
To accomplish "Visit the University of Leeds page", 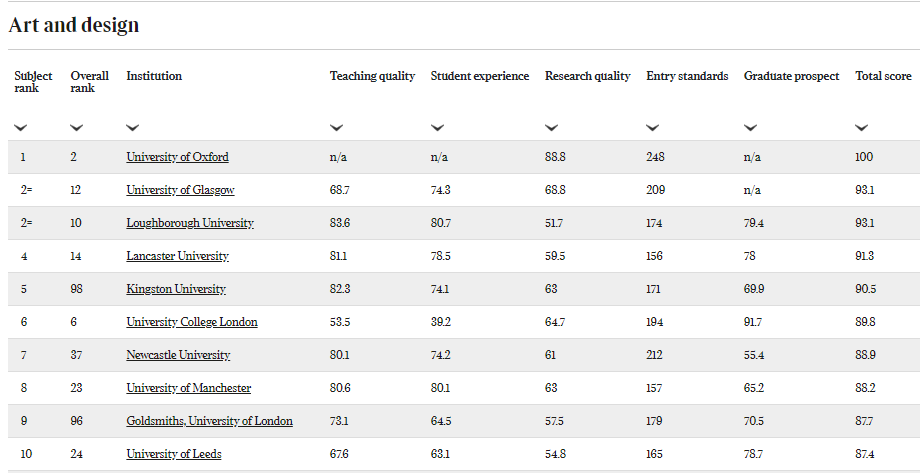I will point(174,454).
